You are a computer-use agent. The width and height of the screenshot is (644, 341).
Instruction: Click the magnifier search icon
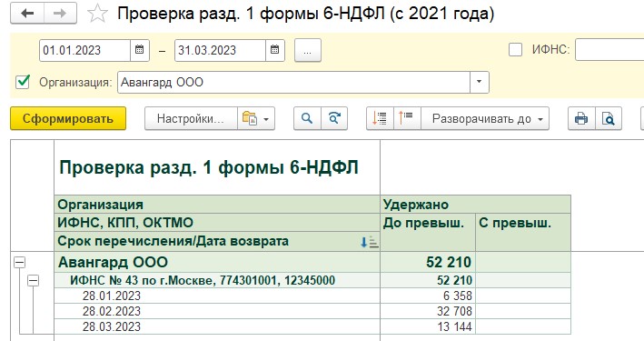(x=307, y=118)
